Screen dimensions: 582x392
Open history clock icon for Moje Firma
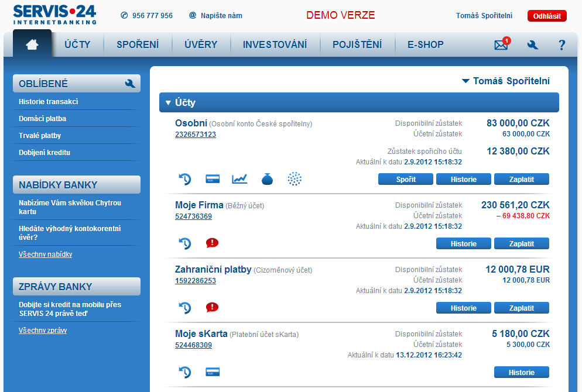tap(185, 243)
